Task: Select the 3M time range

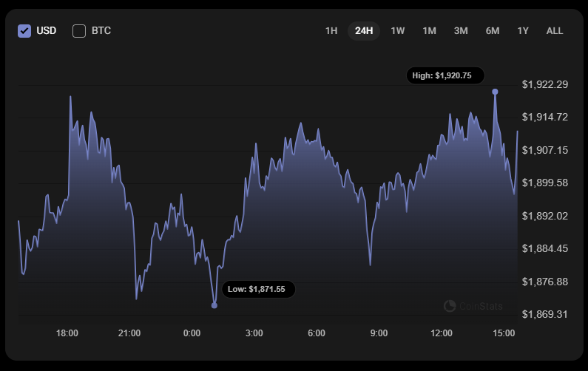Action: click(461, 31)
